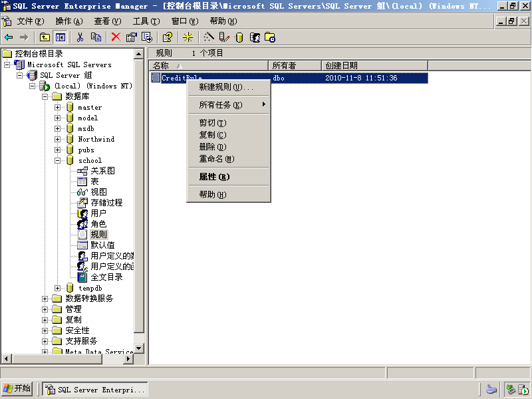The height and width of the screenshot is (399, 532).
Task: Click the Copy toolbar icon
Action: 96,37
